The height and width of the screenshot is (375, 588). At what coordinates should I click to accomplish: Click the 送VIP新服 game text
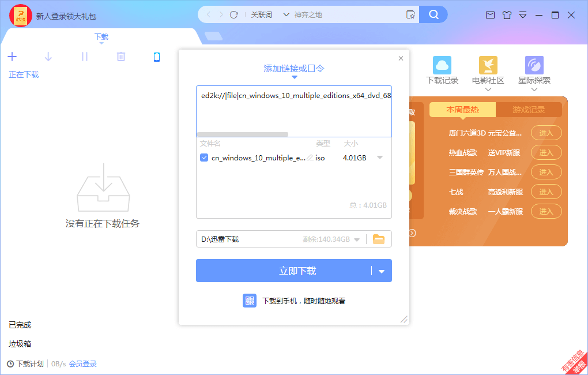504,153
